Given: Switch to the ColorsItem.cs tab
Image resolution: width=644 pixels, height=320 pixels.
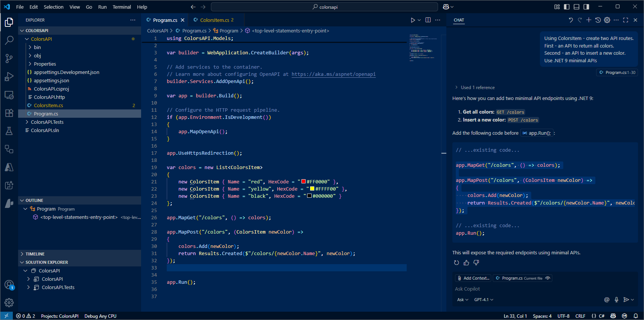Looking at the screenshot, I should point(214,20).
